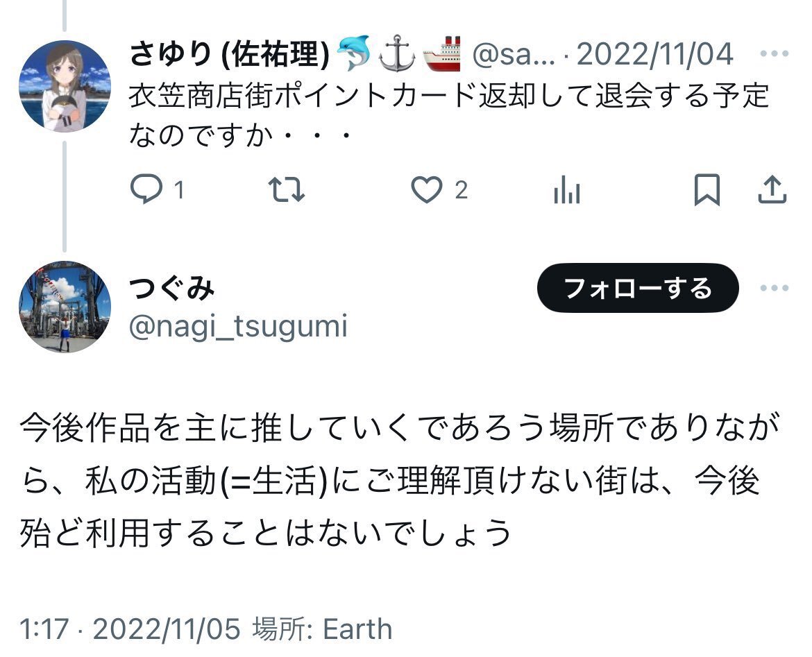The height and width of the screenshot is (657, 812).
Task: Share さゆり's tweet via upload icon
Action: (x=772, y=189)
